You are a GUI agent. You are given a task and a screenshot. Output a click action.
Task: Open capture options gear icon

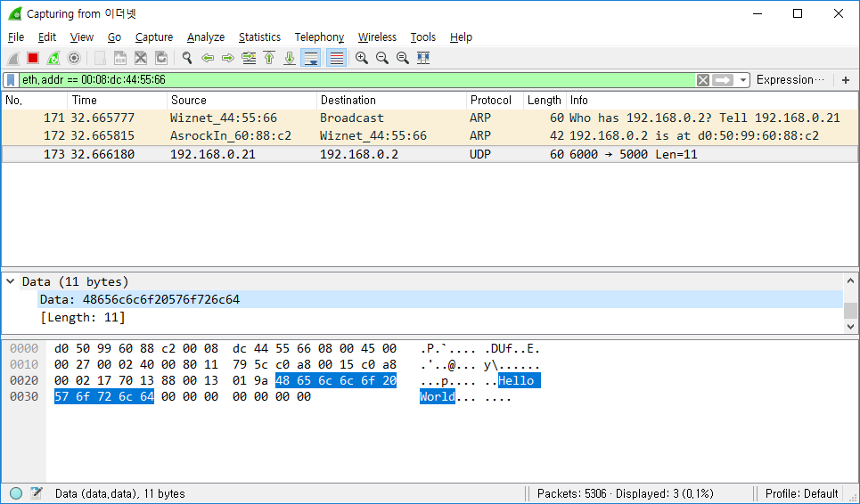[x=73, y=58]
